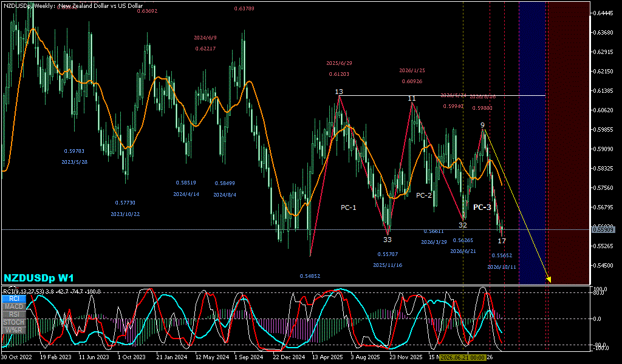
Task: Select the date label 2023/5/28
Action: coord(75,162)
